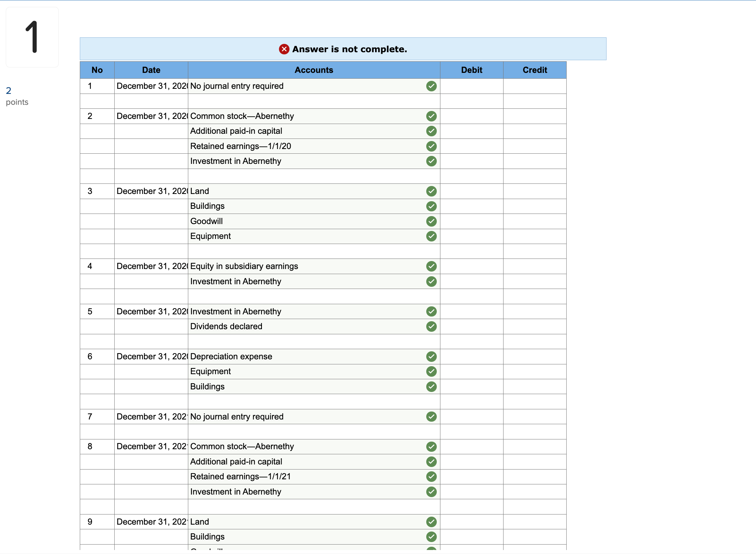Select the checkmark next to Depreciation expense
Image resolution: width=756 pixels, height=554 pixels.
click(431, 356)
